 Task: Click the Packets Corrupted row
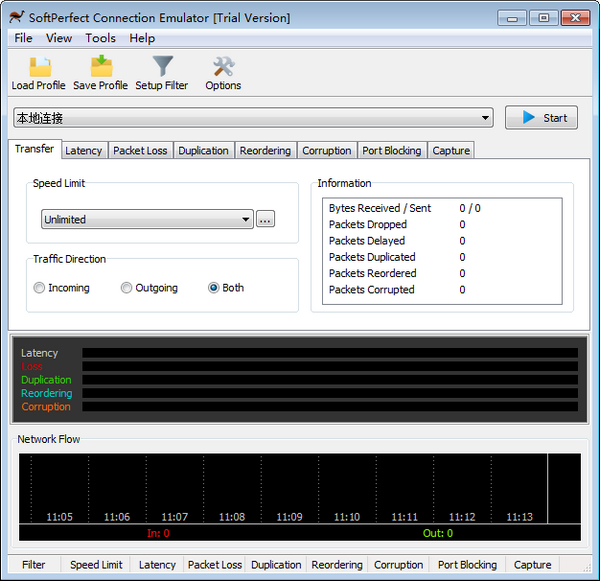point(442,290)
